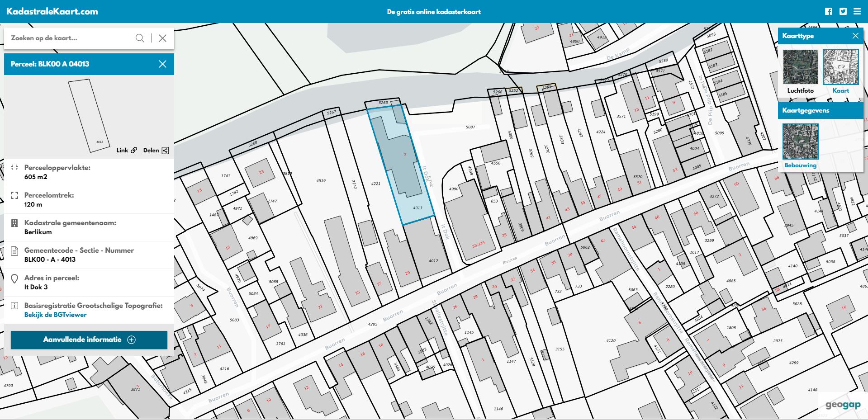Close the Perceel BLK00 A 04013 panel
The height and width of the screenshot is (420, 868).
pos(163,64)
